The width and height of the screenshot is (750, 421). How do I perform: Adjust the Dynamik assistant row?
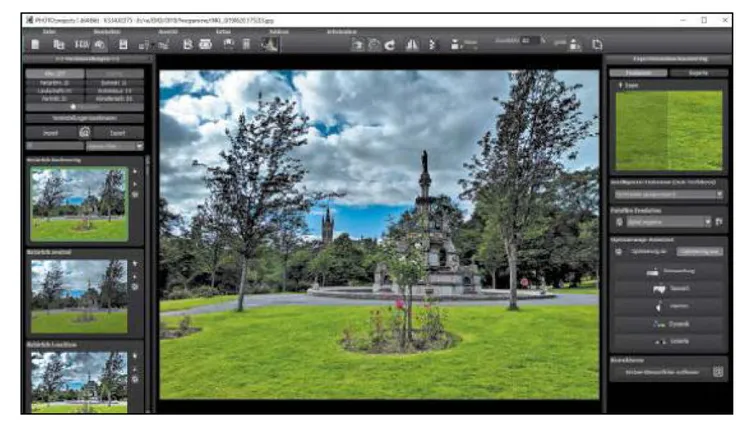(669, 324)
